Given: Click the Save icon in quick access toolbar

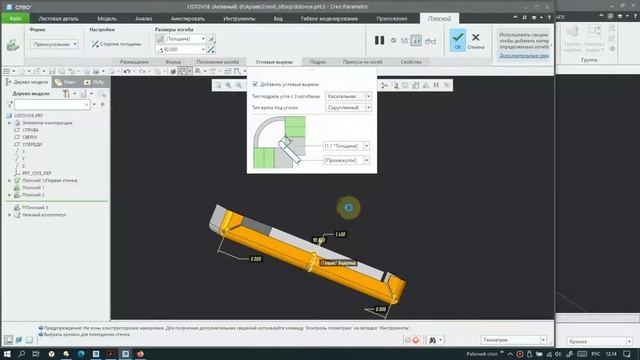Looking at the screenshot, I should pyautogui.click(x=52, y=71).
